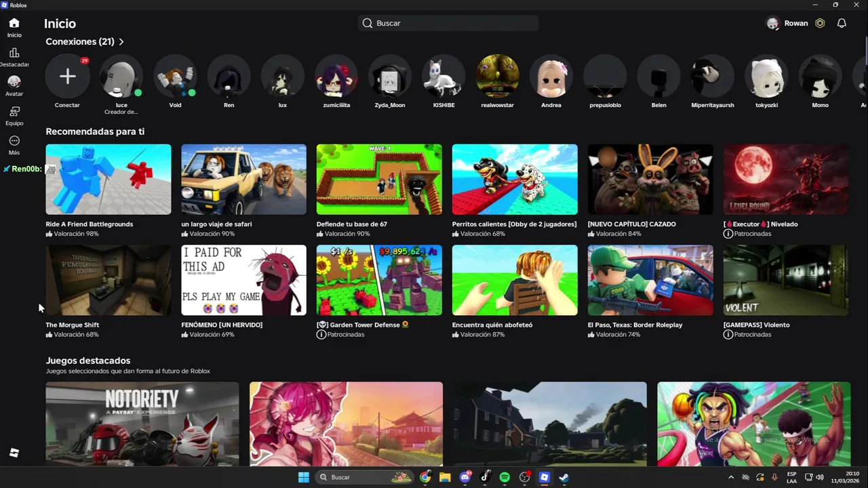Open Ride A Friend Battlegrounds thumbnail

coord(108,179)
